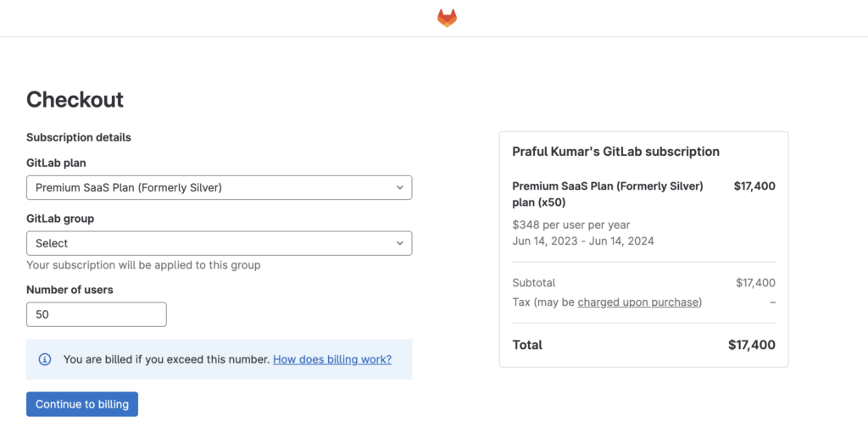Click the group subscription helper text

click(x=143, y=265)
